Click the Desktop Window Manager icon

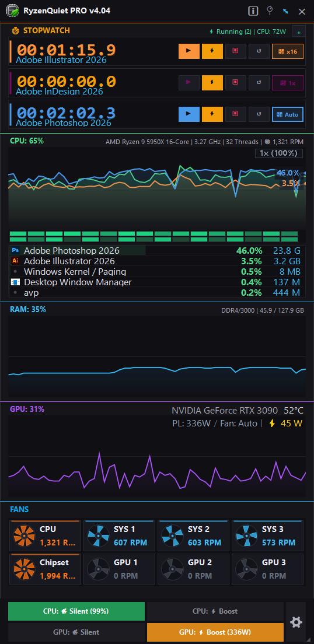click(x=16, y=282)
